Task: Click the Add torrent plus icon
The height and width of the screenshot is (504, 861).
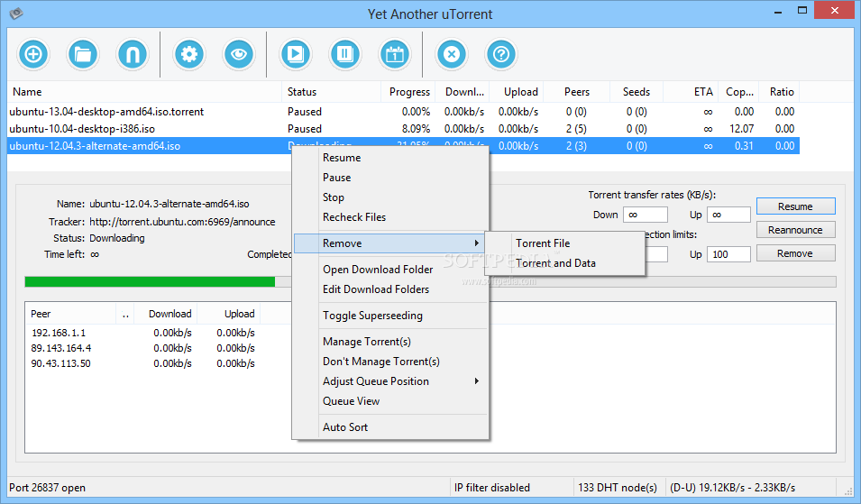Action: click(x=33, y=54)
